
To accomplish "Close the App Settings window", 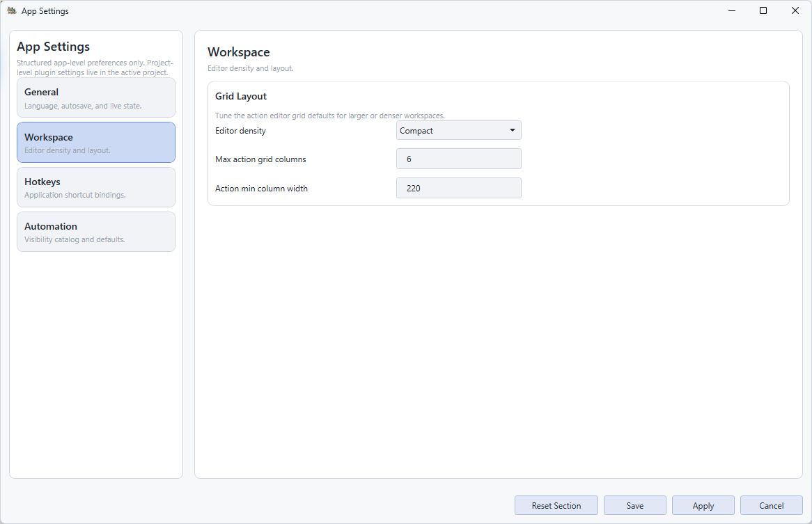I will click(795, 10).
